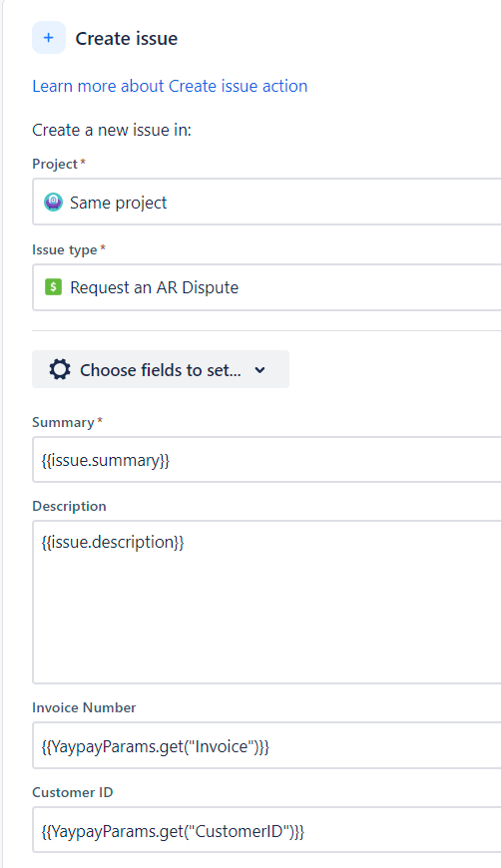The image size is (501, 868).
Task: Click the Summary field label
Action: (63, 422)
